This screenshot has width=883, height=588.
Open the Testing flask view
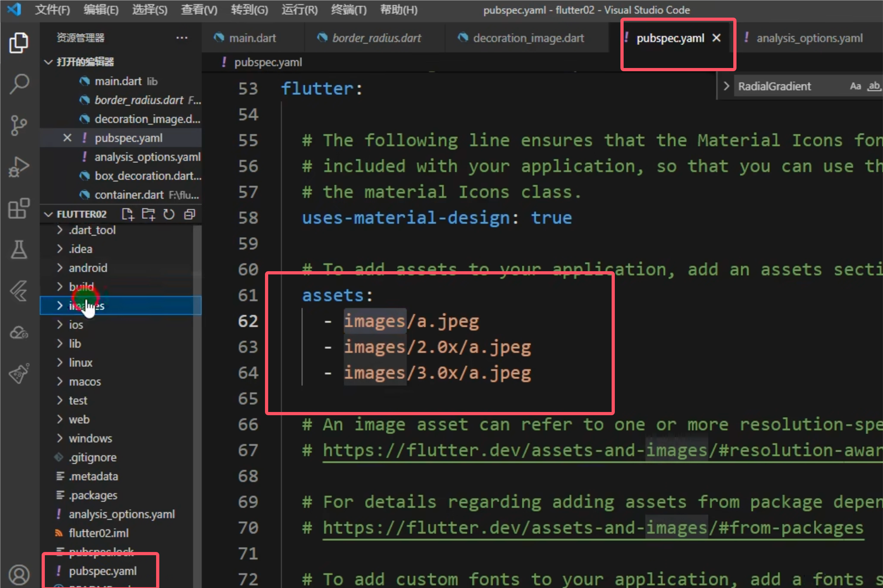pos(19,250)
